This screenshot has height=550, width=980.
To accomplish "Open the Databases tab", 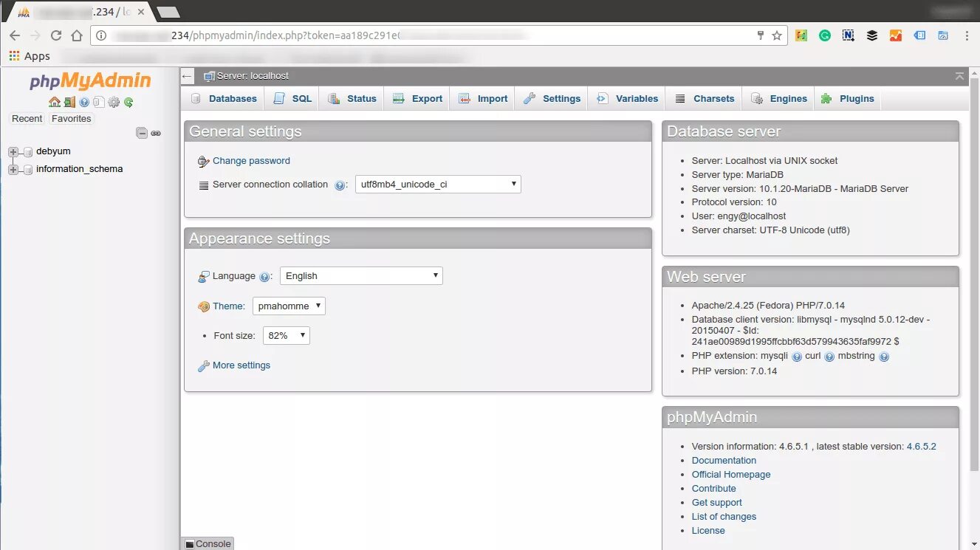I will coord(224,99).
